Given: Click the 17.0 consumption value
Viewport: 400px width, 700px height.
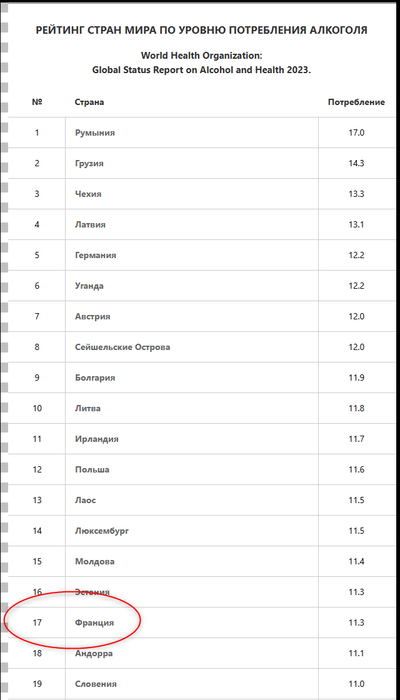Looking at the screenshot, I should [x=356, y=133].
